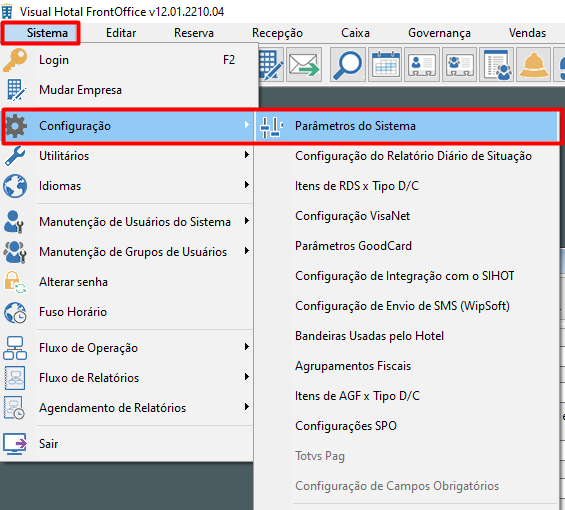Click the wrench icon beside Utilitários

[15, 156]
